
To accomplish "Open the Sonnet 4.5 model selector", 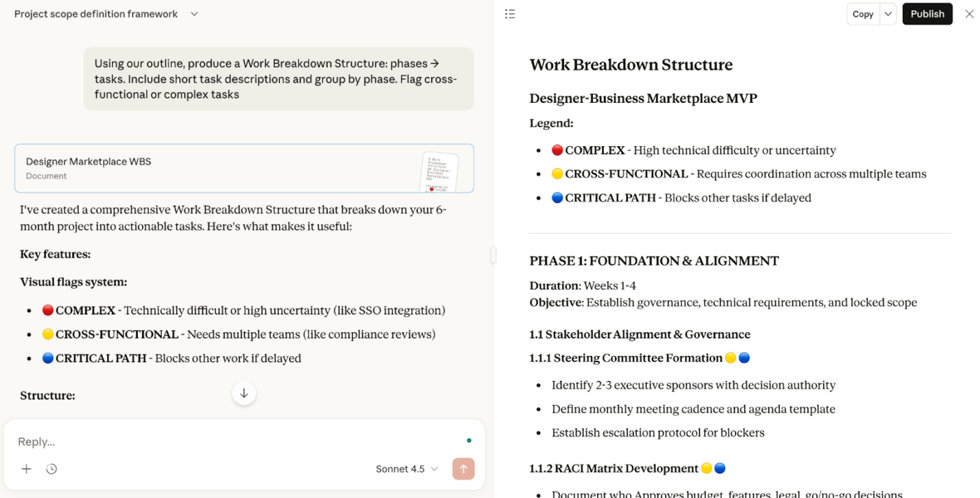I will pos(406,469).
